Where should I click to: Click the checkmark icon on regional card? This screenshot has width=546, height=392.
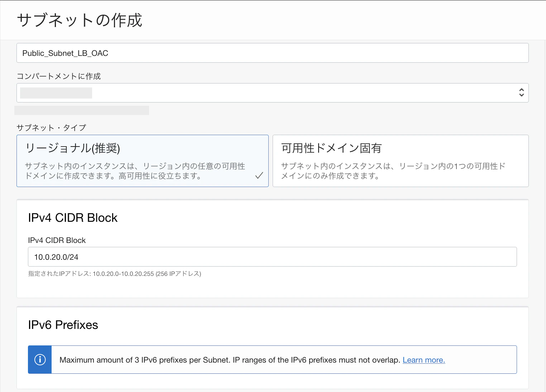click(259, 176)
